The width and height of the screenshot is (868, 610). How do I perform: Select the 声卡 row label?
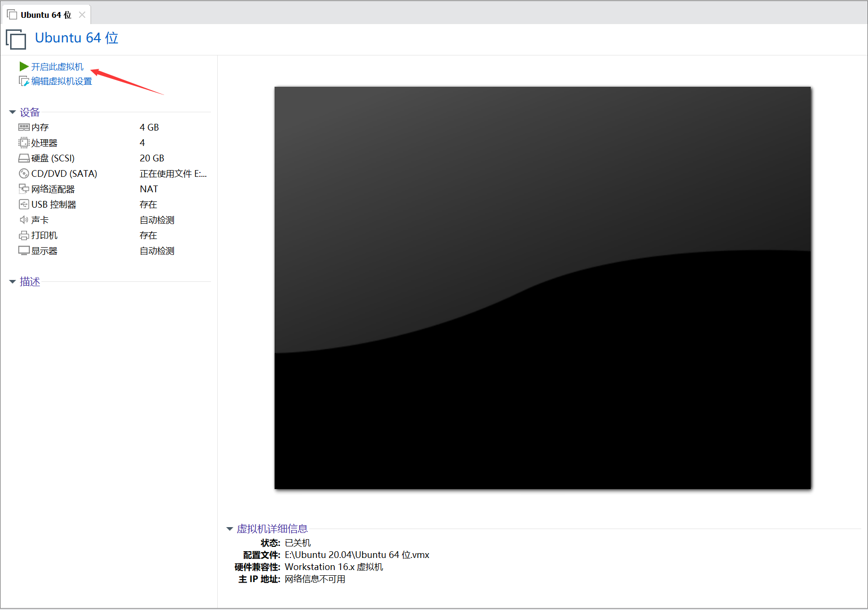pyautogui.click(x=40, y=220)
